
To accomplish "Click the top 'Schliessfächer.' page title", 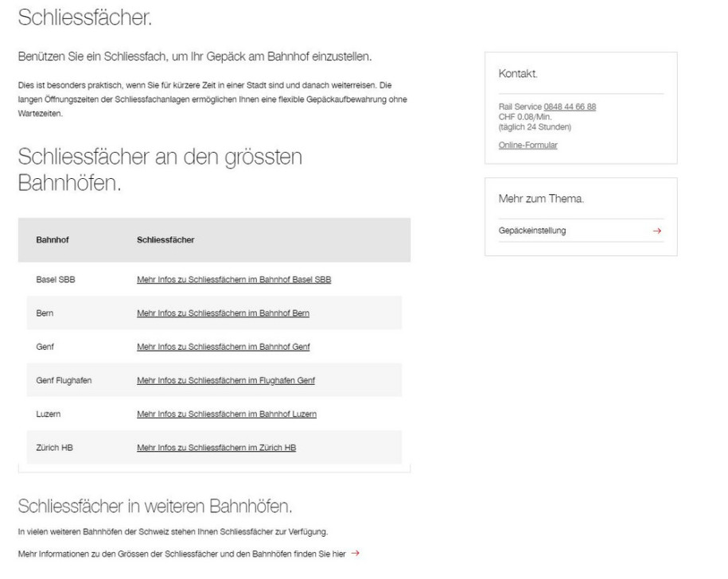I will point(85,17).
